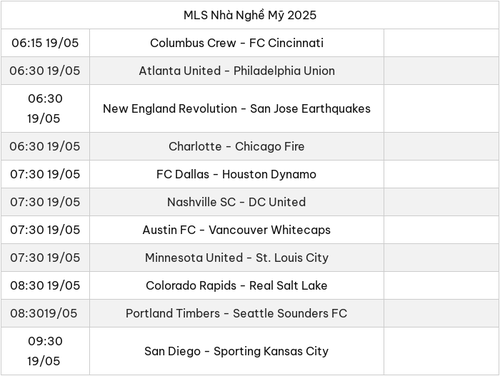500x376 pixels.
Task: Select Nashville SC - DC United match
Action: (x=236, y=202)
